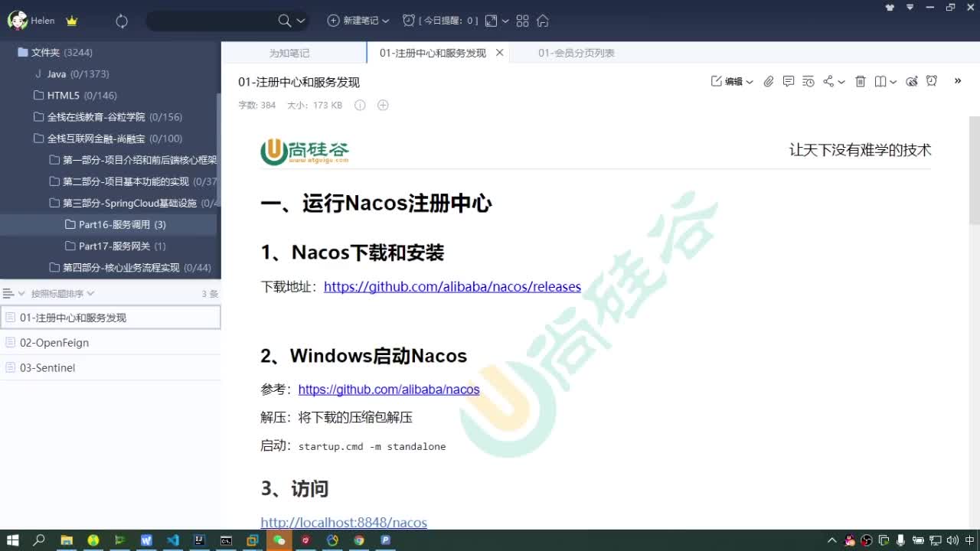Click the reading mode book icon
980x551 pixels.
click(881, 81)
